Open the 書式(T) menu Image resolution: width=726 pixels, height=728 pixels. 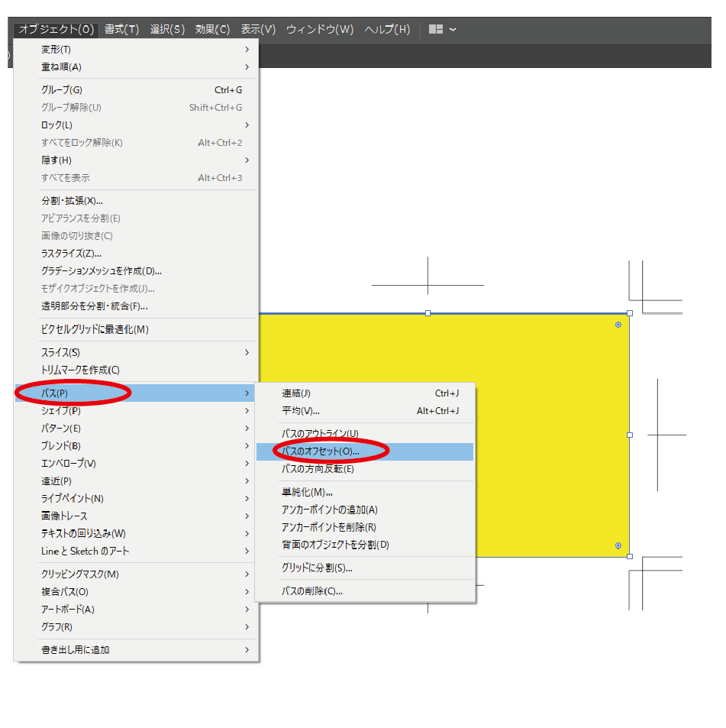tap(121, 29)
